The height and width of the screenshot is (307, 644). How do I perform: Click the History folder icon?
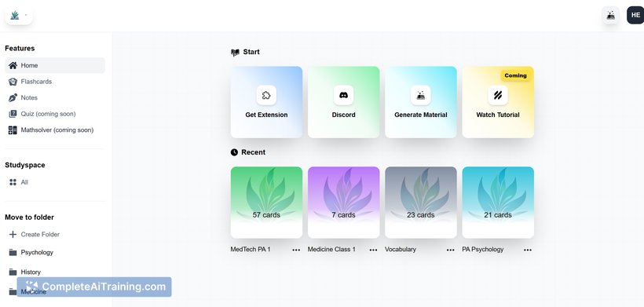pos(13,272)
